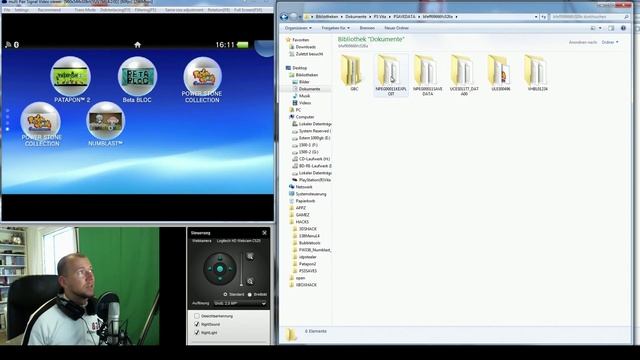The width and height of the screenshot is (640, 360).
Task: Adjust the webcam vertical zoom slider
Action: 241,269
